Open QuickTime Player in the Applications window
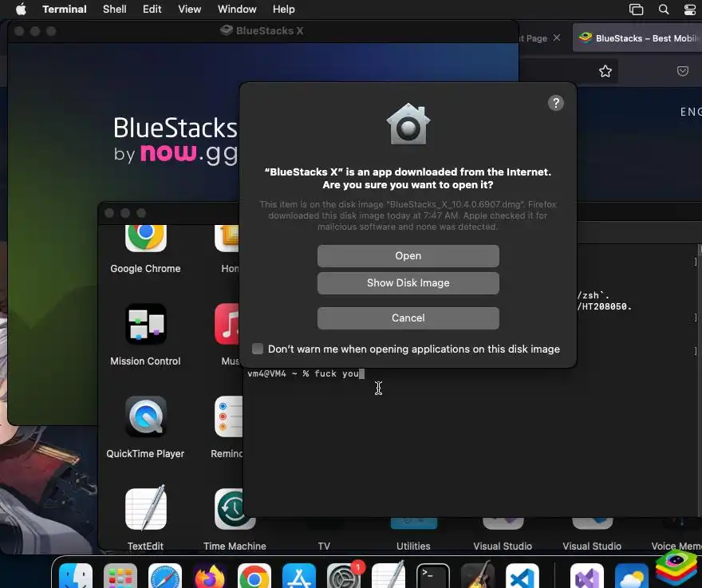The image size is (702, 588). [145, 417]
